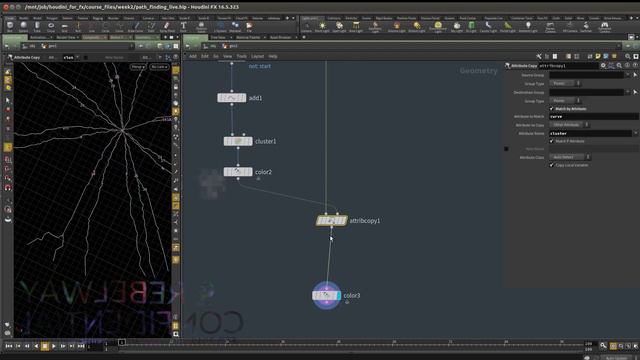
Task: Create a Volume Light from the shelf
Action: click(x=396, y=27)
